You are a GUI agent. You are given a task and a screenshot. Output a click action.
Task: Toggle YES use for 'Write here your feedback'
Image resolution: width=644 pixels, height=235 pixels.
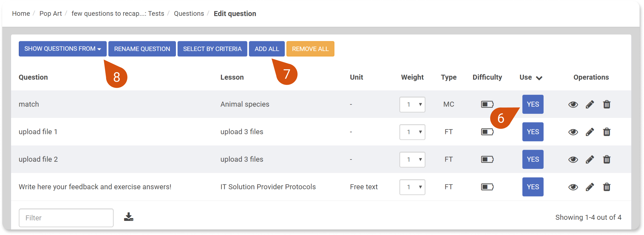coord(533,187)
